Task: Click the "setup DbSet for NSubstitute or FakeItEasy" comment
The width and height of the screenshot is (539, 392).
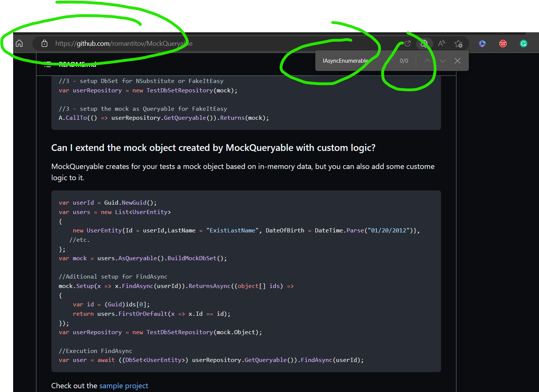Action: pos(141,81)
